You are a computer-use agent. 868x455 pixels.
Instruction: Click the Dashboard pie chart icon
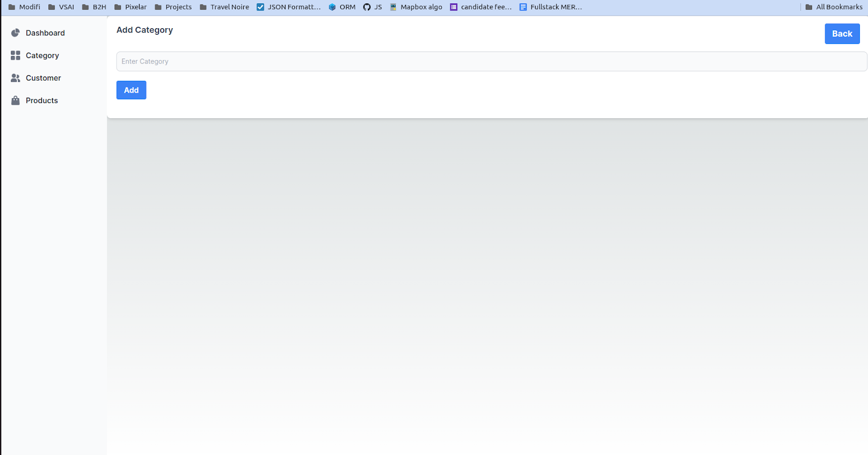(x=15, y=33)
